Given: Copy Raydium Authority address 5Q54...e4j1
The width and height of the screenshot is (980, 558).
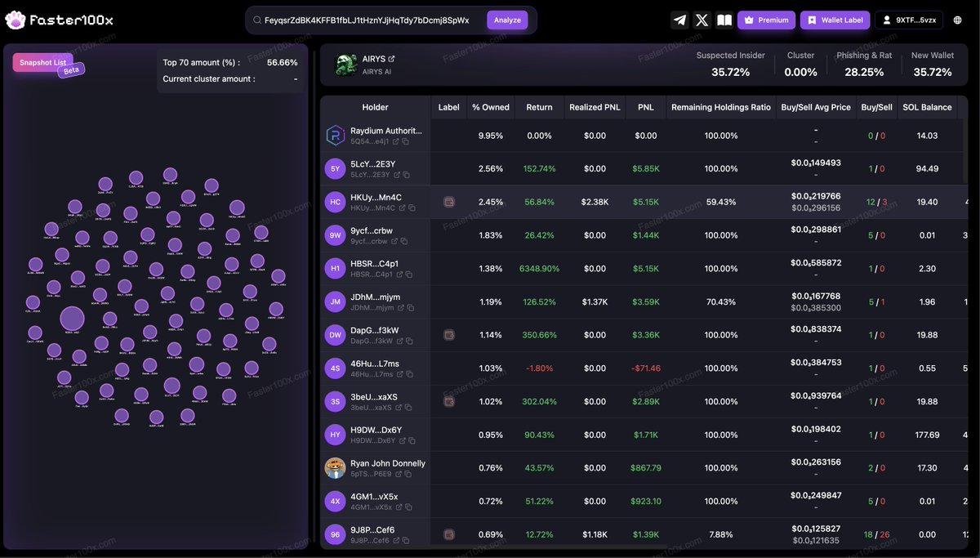Looking at the screenshot, I should pyautogui.click(x=406, y=141).
